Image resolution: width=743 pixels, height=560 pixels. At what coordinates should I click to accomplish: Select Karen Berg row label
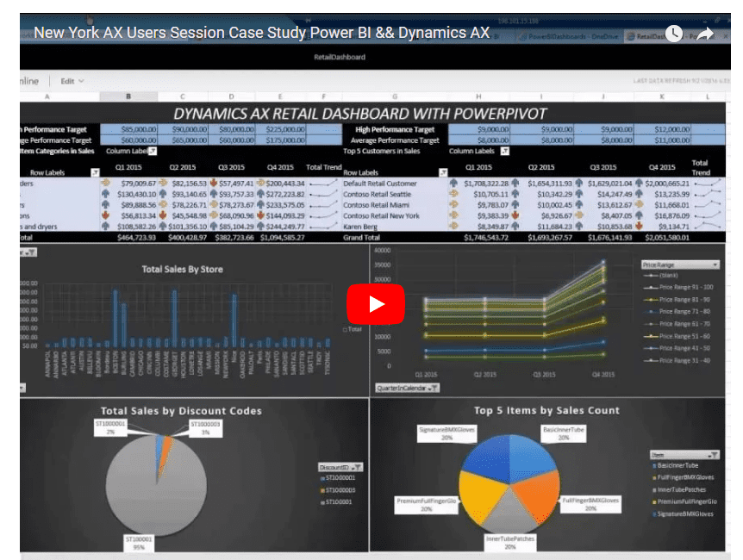click(360, 227)
